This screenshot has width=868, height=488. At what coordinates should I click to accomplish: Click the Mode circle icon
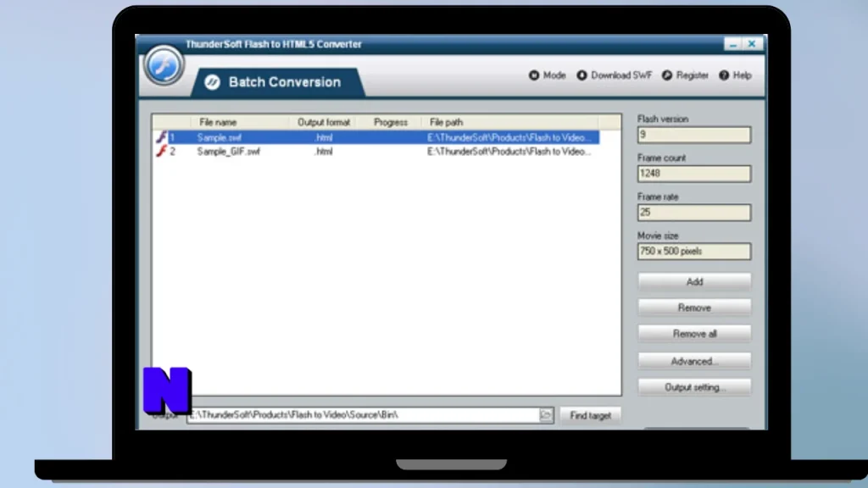(x=534, y=75)
